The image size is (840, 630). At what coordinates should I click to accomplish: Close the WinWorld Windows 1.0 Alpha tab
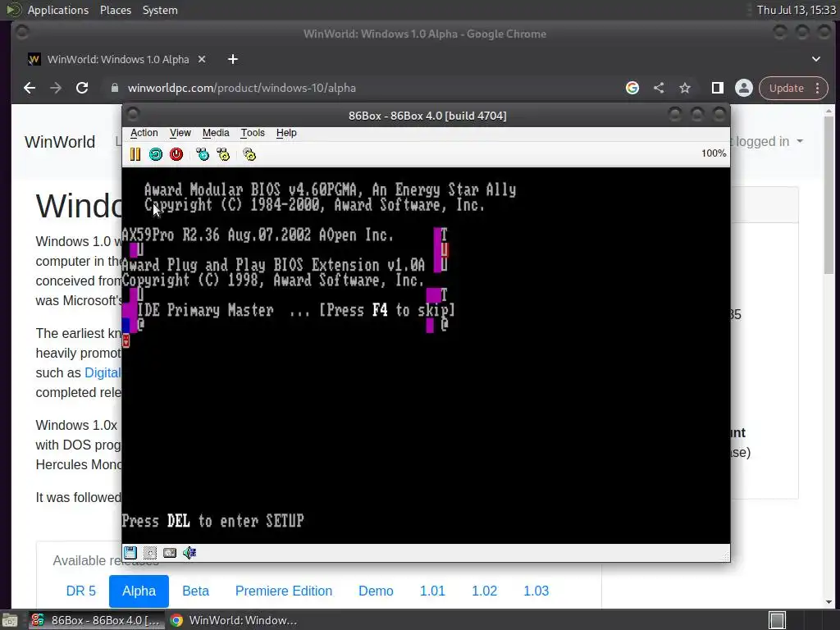pyautogui.click(x=202, y=59)
